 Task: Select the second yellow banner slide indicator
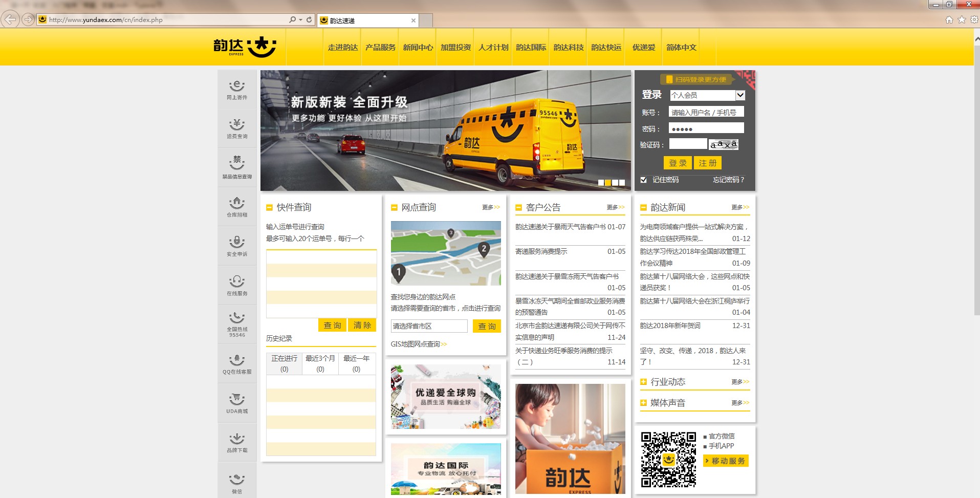tap(608, 183)
